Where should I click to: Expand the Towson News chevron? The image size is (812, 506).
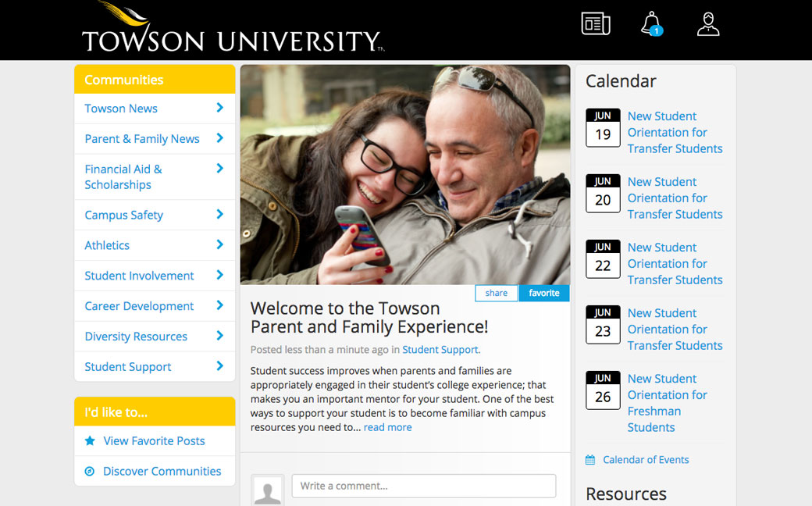[x=219, y=108]
